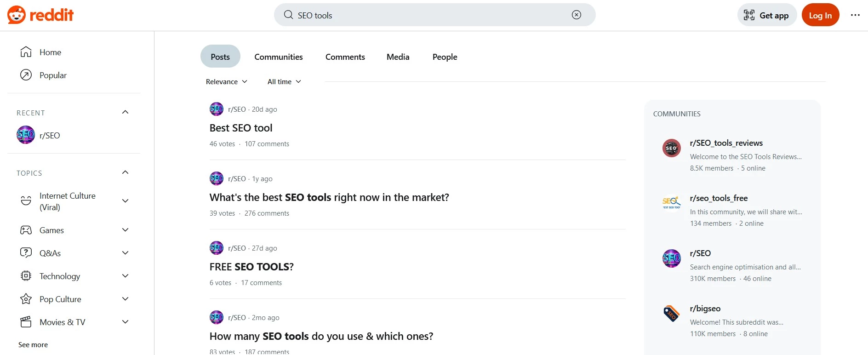Open r/bigseo community name

click(x=705, y=309)
